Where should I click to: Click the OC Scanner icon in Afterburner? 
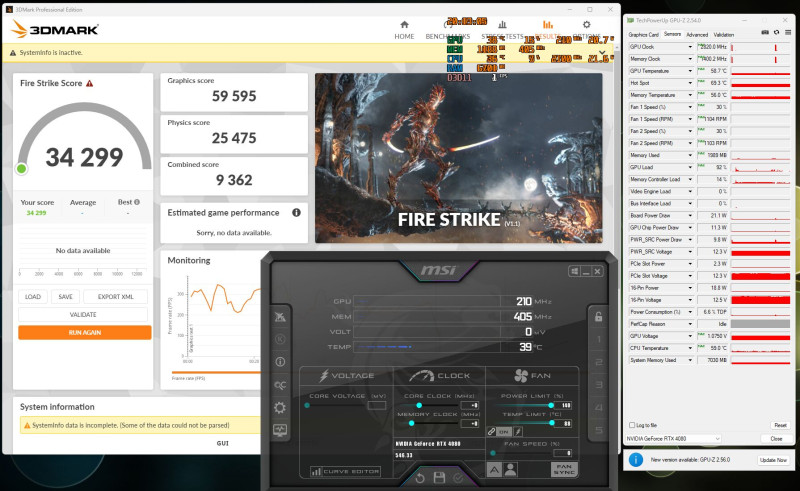280,385
